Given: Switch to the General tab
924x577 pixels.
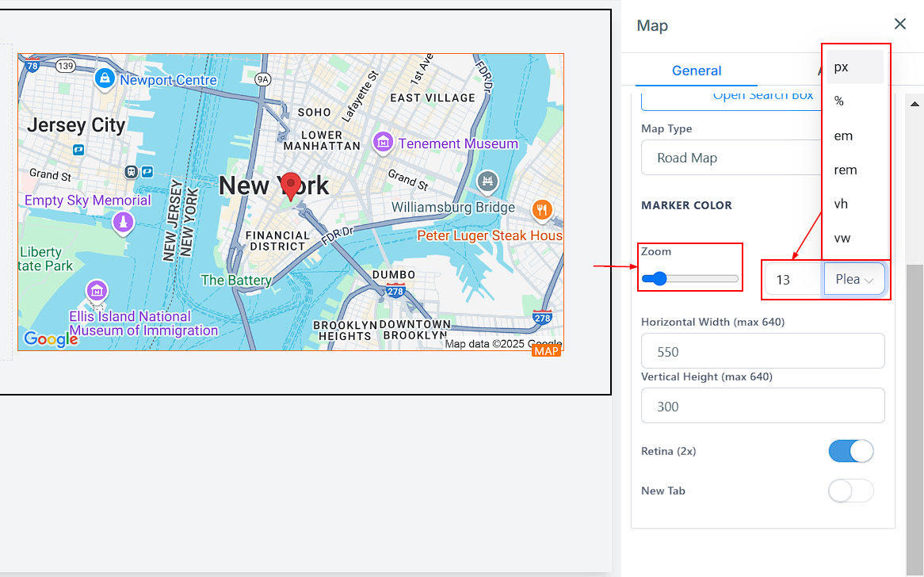Looking at the screenshot, I should [x=696, y=71].
